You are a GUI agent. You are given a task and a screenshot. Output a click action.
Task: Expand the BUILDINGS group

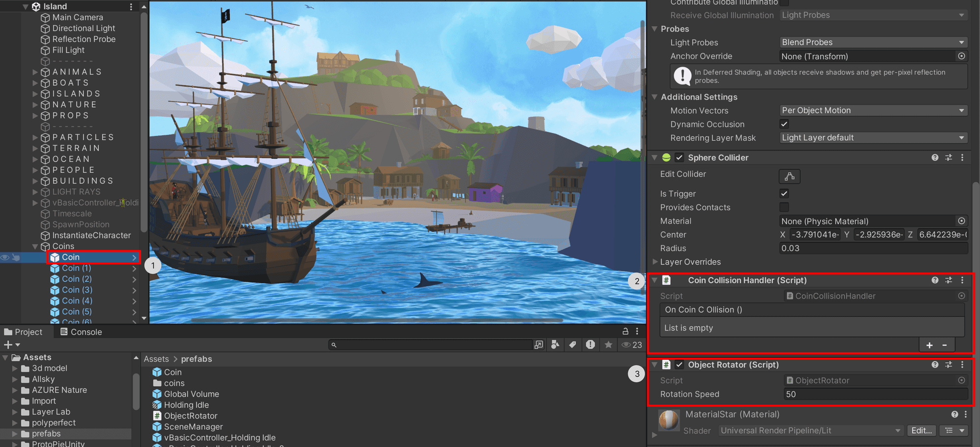35,181
